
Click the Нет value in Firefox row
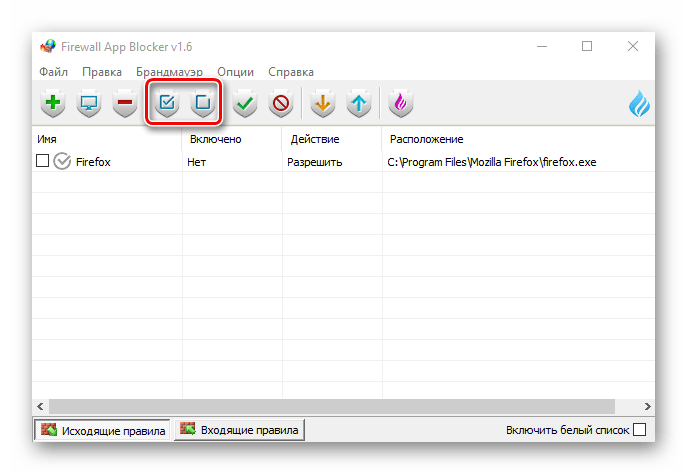(x=196, y=162)
